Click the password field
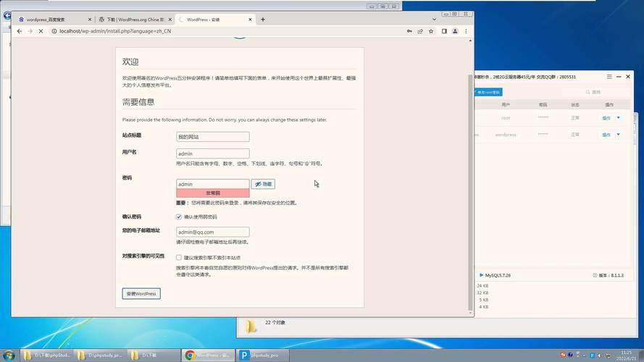Image resolution: width=644 pixels, height=362 pixels. click(213, 184)
